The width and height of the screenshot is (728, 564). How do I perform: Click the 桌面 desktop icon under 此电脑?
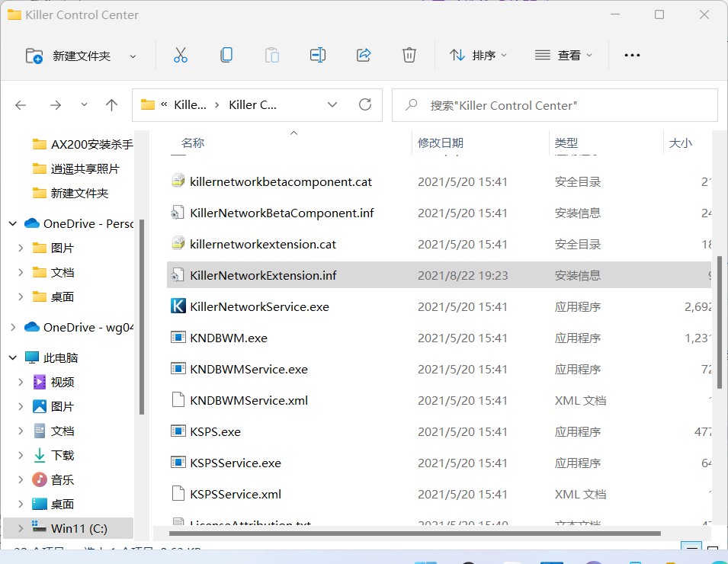40,504
